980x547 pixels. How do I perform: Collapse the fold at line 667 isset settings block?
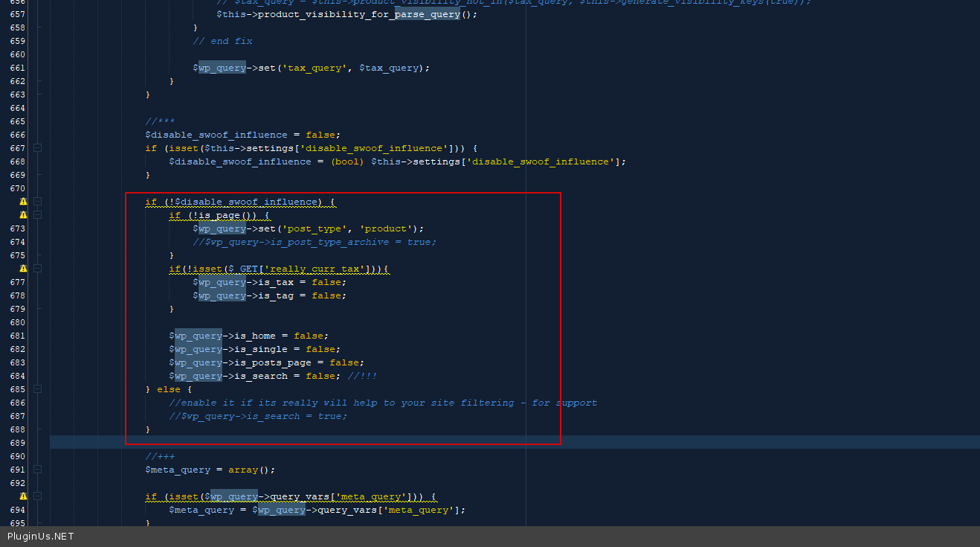37,148
